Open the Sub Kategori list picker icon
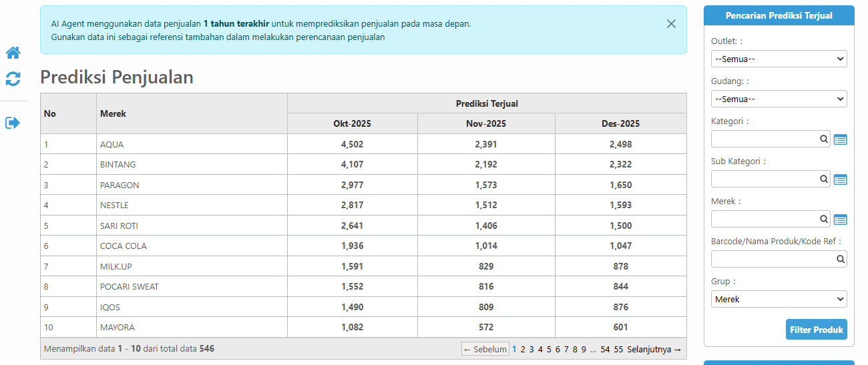The image size is (868, 365). point(840,179)
